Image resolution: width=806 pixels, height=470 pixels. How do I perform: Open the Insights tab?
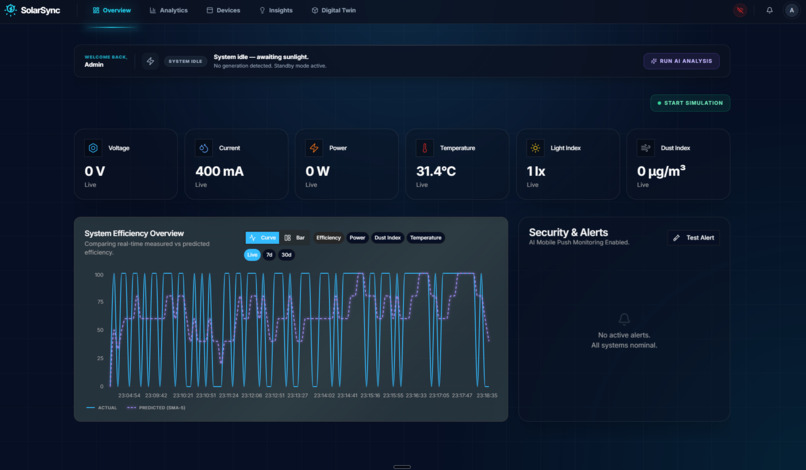pos(276,10)
